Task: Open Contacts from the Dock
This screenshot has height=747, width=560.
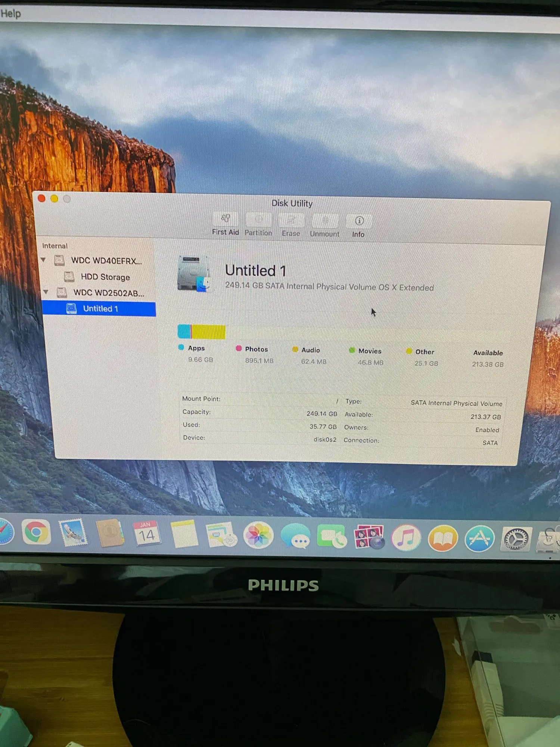Action: tap(109, 533)
